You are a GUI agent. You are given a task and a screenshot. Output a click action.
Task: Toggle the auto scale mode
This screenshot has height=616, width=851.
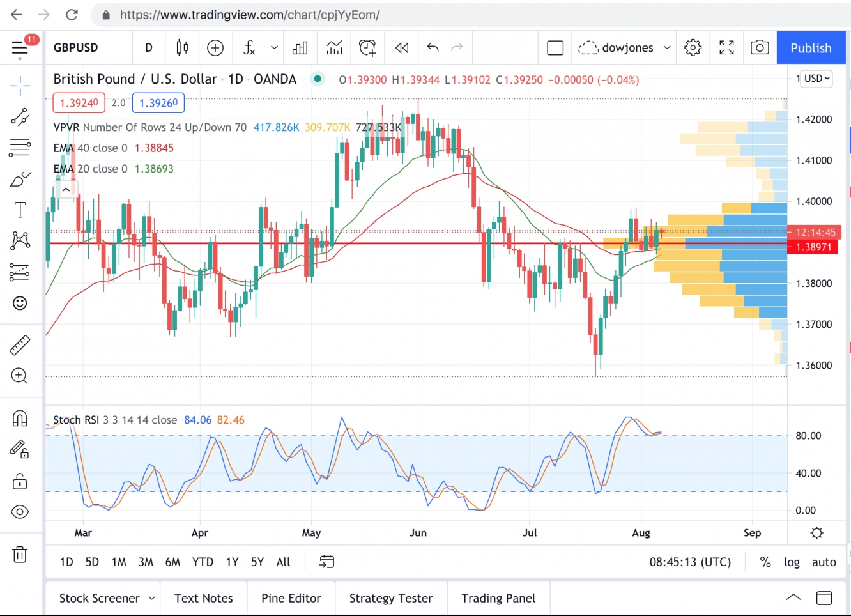[824, 562]
